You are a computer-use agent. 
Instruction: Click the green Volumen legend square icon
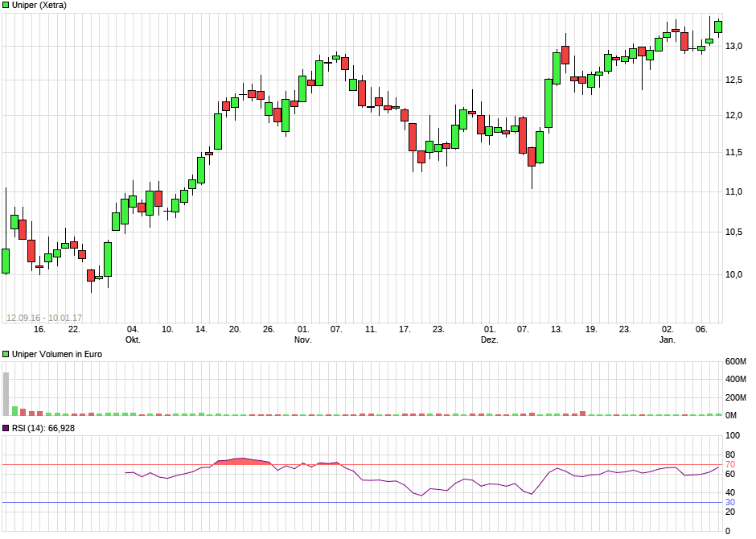(x=6, y=353)
